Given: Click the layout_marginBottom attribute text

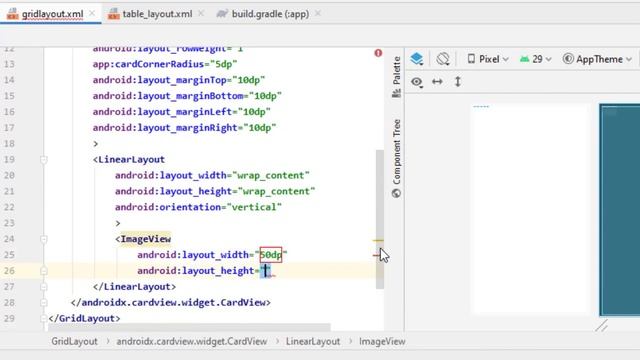Looking at the screenshot, I should point(168,96).
